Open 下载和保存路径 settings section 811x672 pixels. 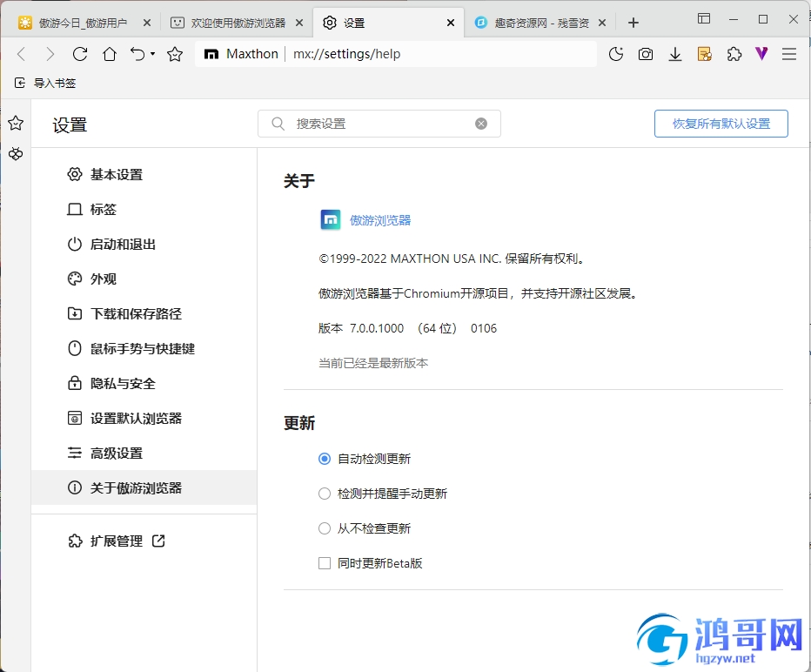144,313
